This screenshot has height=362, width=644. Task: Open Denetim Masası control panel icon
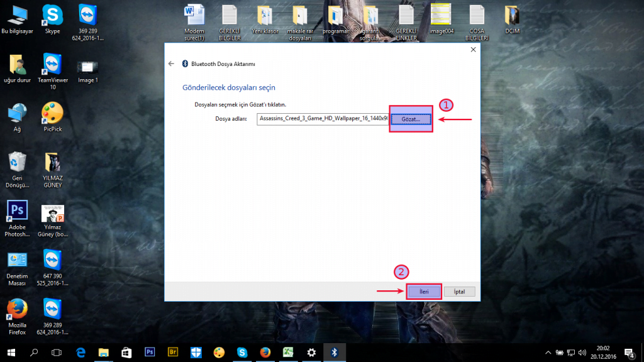17,261
